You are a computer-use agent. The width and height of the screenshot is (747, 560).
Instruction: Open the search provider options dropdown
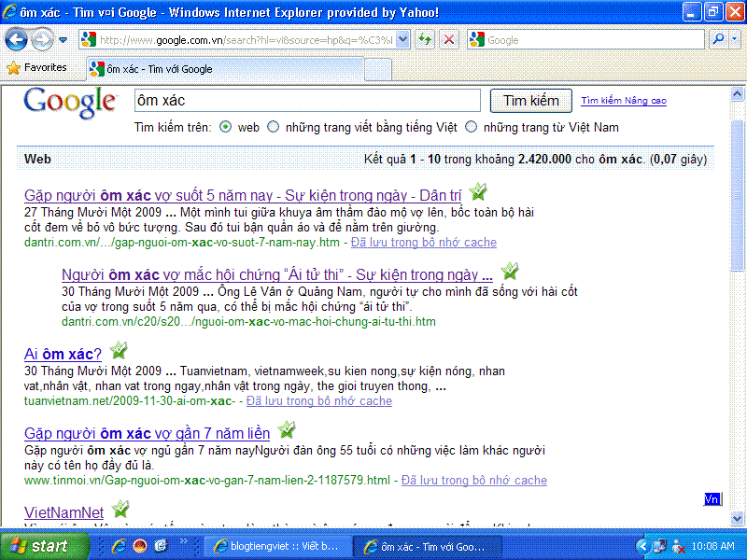(x=735, y=39)
